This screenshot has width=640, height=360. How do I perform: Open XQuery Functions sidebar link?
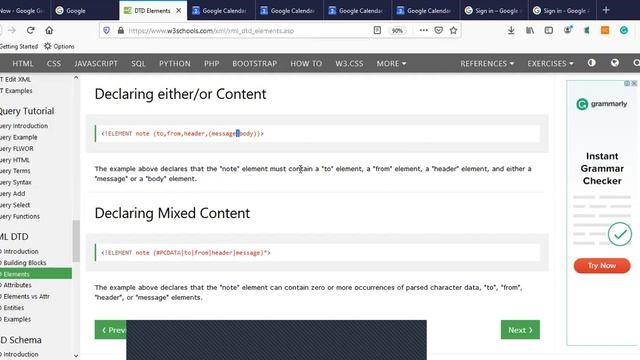click(20, 216)
